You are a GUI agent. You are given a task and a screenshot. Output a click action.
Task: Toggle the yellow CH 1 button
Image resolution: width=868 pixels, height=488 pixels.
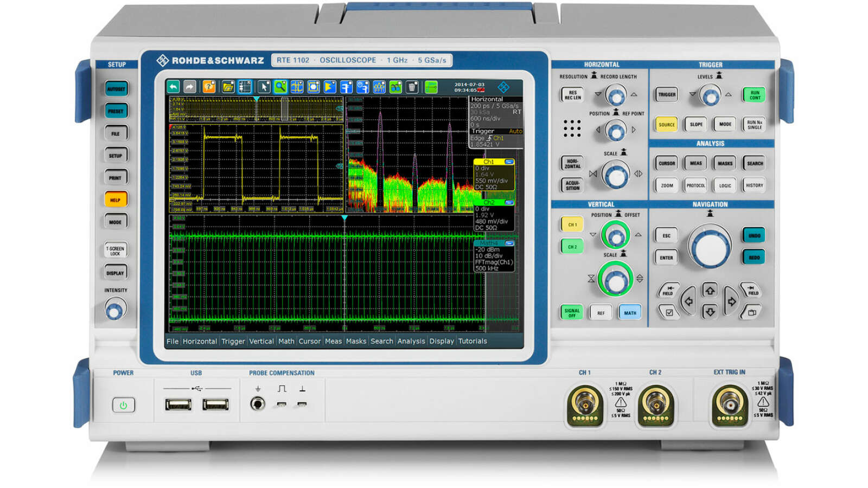[x=572, y=224]
